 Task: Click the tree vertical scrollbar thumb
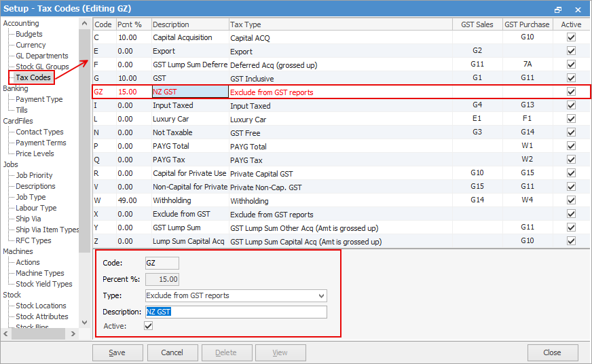(84, 141)
